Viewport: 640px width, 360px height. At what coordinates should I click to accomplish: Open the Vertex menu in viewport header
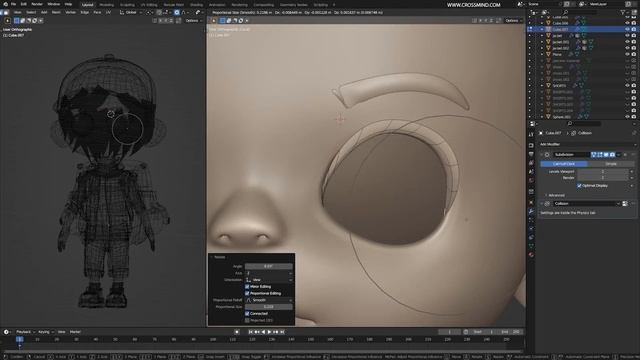[71, 12]
